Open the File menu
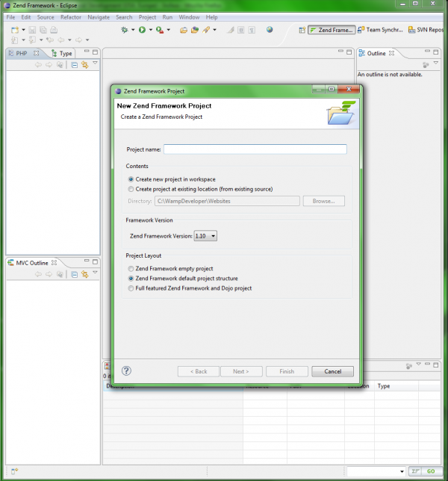448x481 pixels. tap(10, 17)
